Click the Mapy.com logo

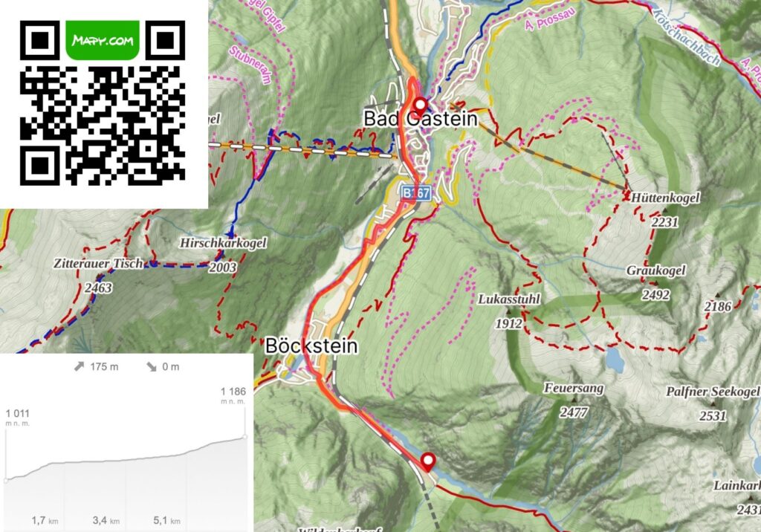(x=103, y=40)
